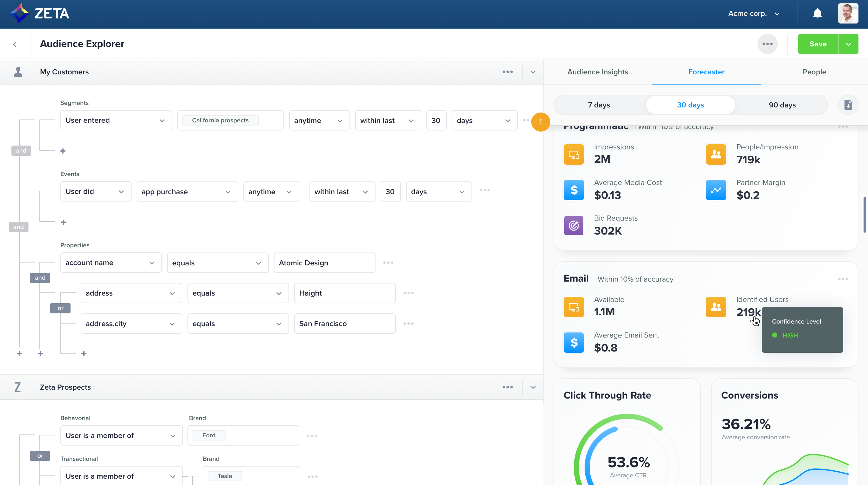Add condition under address.city row plus
Viewport: 868px width, 485px height.
tap(84, 353)
